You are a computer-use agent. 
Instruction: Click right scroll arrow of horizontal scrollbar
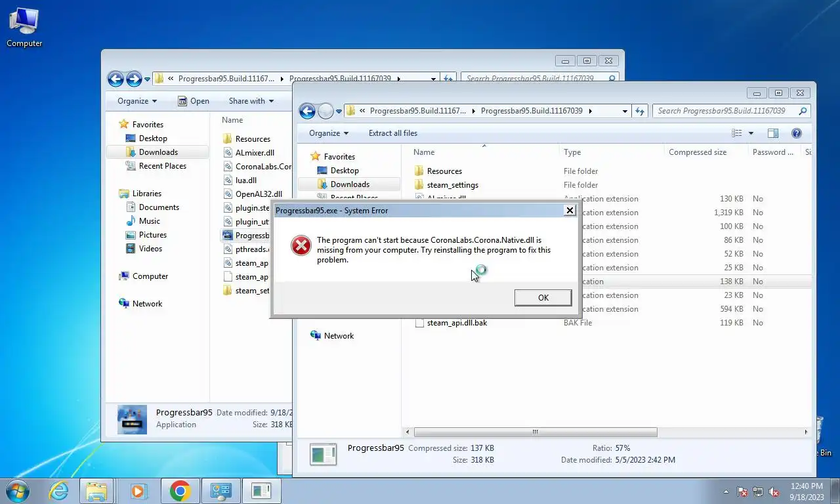807,432
